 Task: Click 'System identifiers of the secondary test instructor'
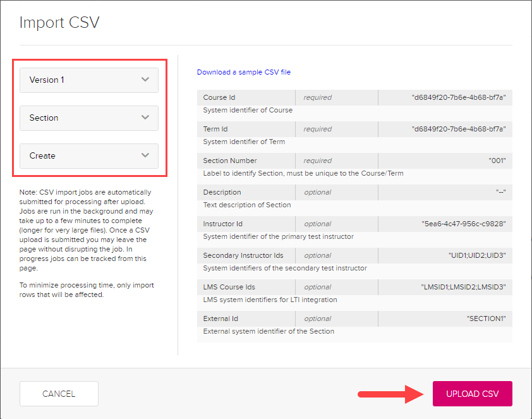tap(285, 268)
